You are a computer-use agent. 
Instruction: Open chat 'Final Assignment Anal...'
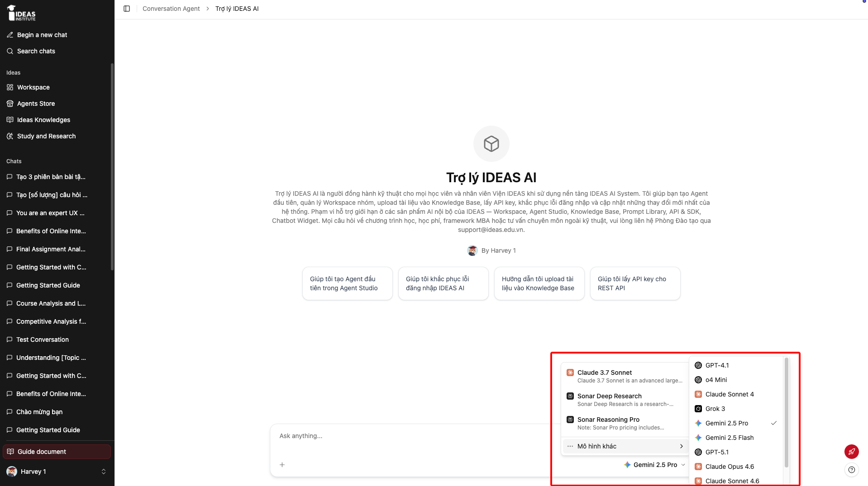57,249
